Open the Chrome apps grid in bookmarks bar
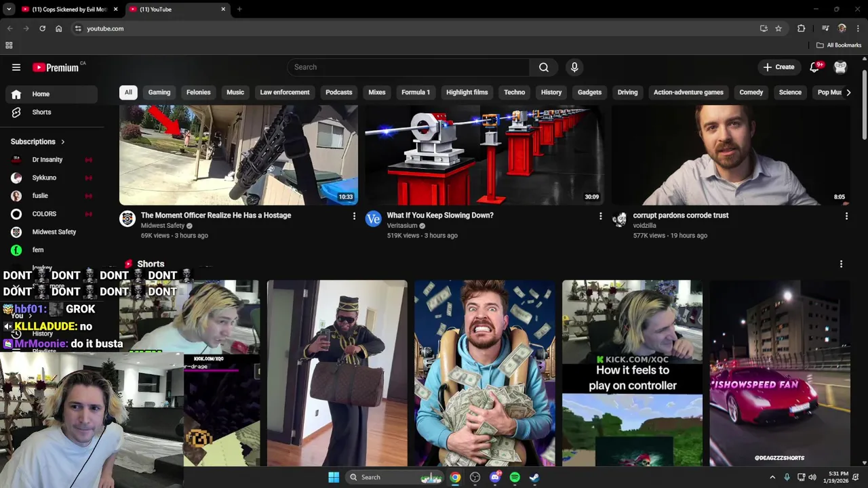Screen dimensions: 868x488 (9, 45)
